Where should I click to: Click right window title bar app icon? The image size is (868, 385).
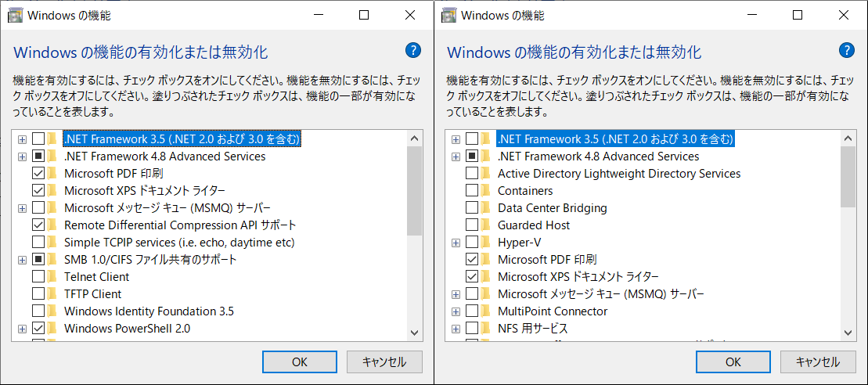pyautogui.click(x=449, y=16)
